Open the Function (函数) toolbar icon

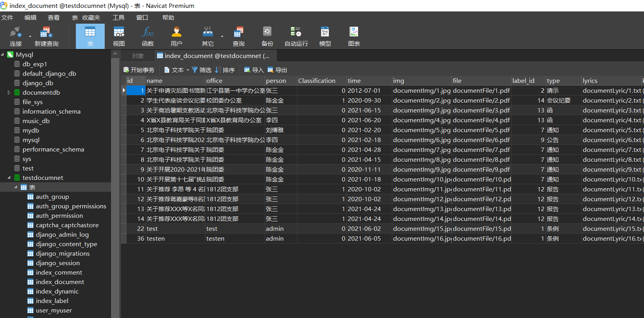[x=148, y=36]
